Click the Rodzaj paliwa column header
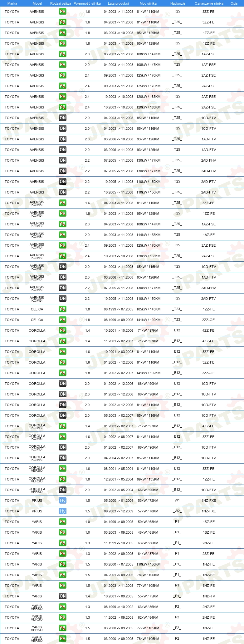This screenshot has height=644, width=244. (x=61, y=3)
